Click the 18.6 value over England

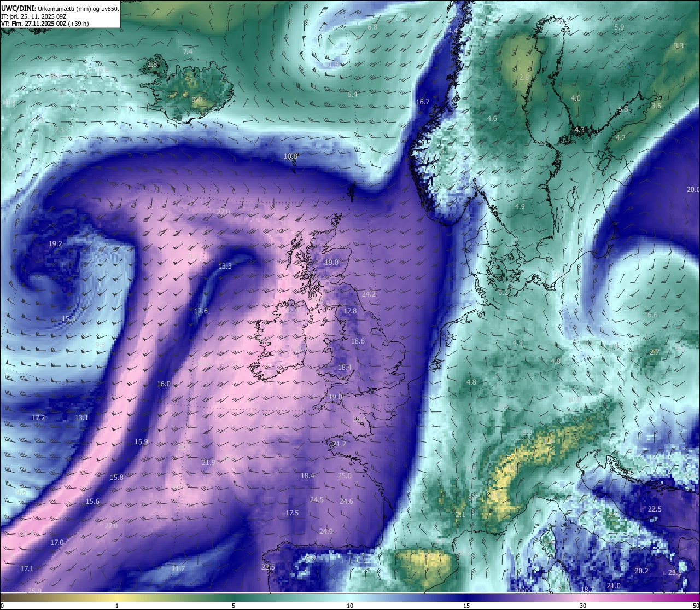(x=358, y=341)
